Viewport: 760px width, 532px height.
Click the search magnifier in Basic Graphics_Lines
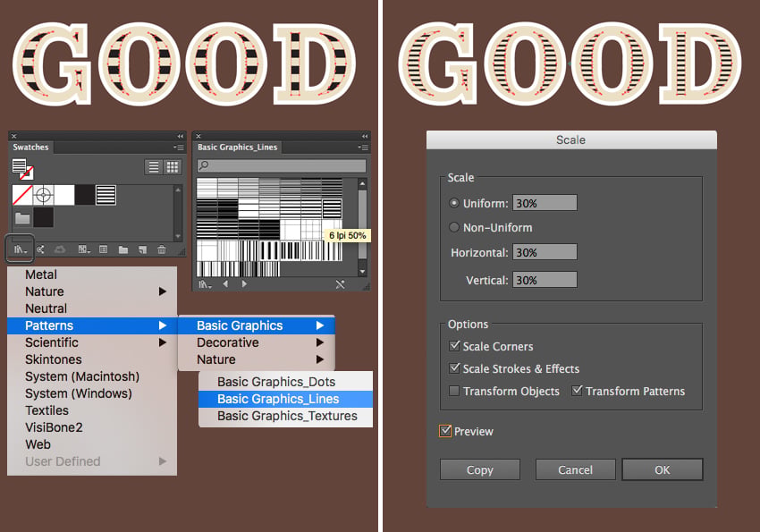click(x=204, y=165)
